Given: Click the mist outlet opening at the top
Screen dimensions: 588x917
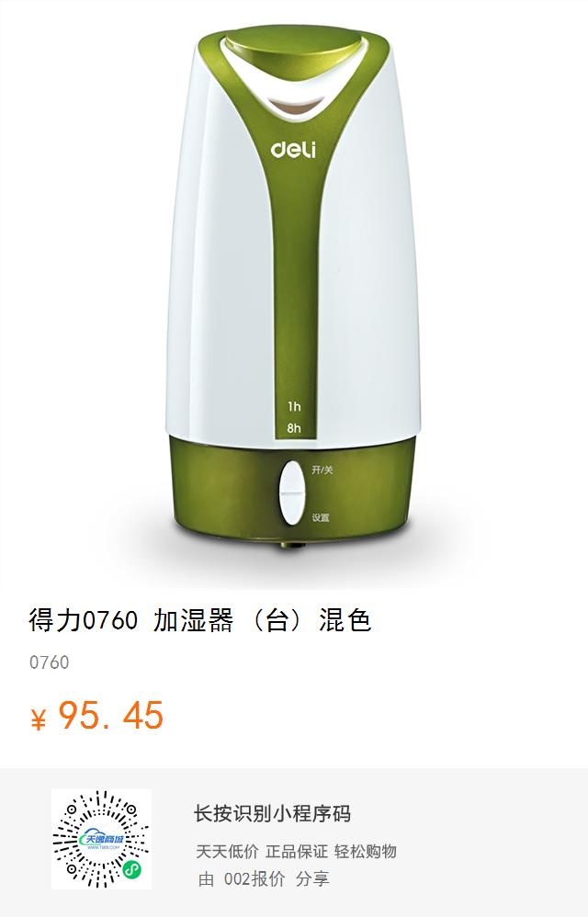Looking at the screenshot, I should click(295, 107).
